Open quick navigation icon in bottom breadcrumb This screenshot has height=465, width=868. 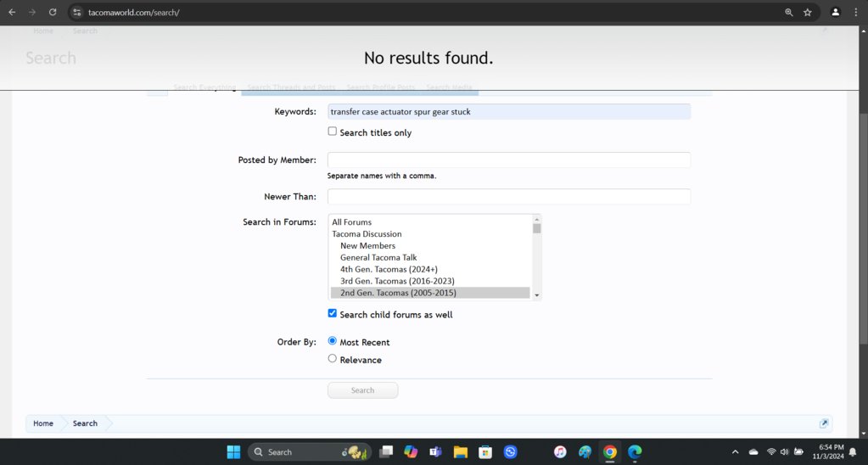point(824,423)
